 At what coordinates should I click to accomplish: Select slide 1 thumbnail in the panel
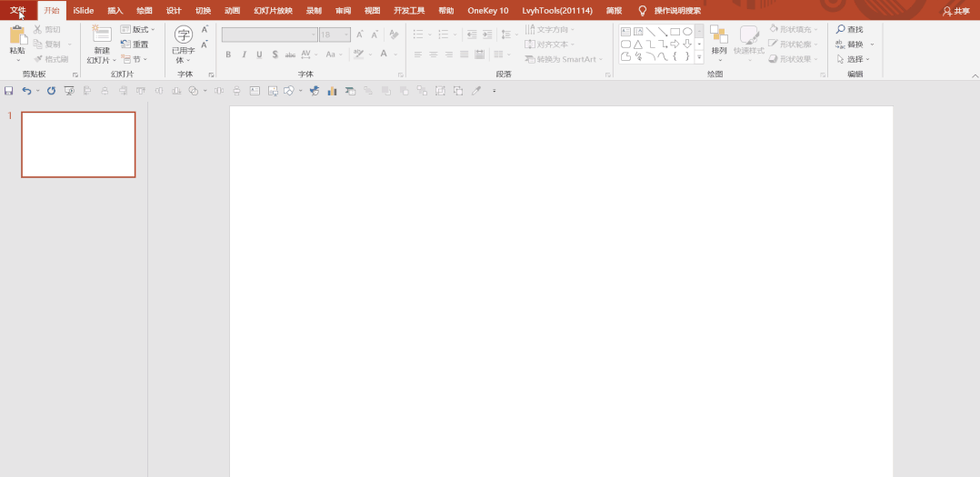point(78,144)
